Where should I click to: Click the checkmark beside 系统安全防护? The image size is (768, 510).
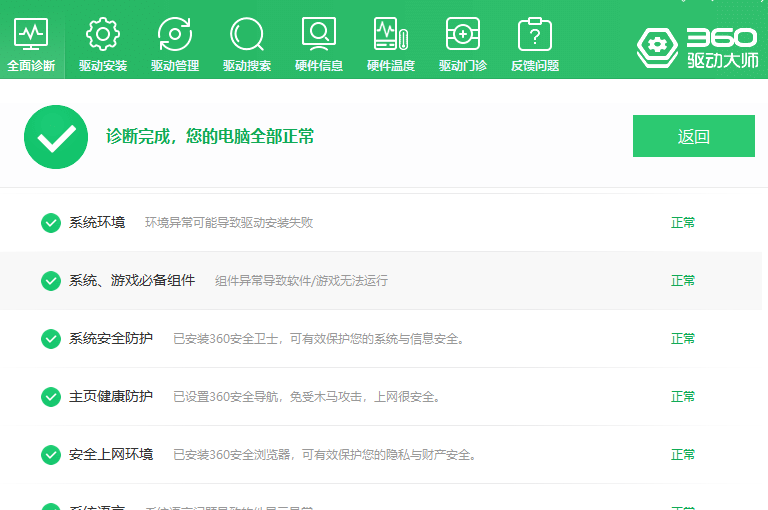click(x=51, y=339)
